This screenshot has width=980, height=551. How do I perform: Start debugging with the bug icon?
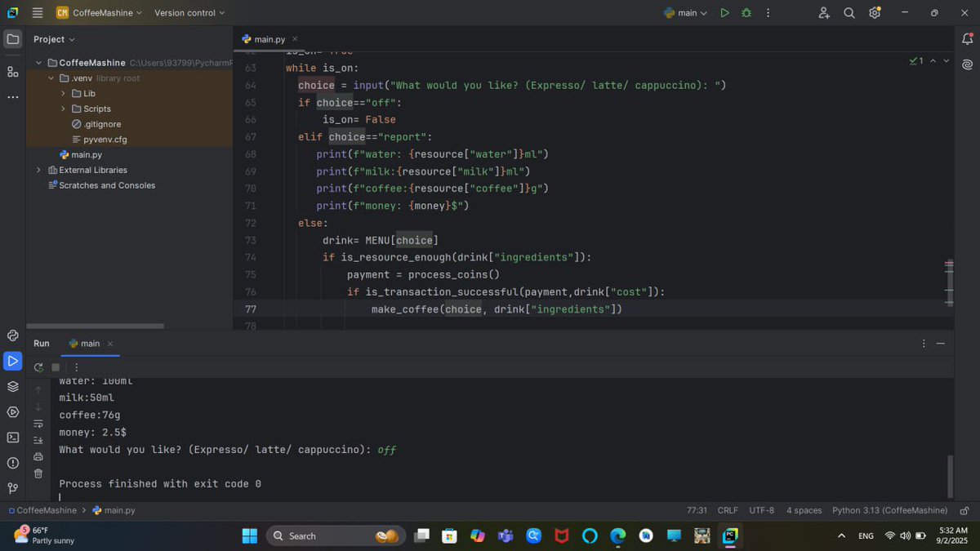click(x=746, y=13)
